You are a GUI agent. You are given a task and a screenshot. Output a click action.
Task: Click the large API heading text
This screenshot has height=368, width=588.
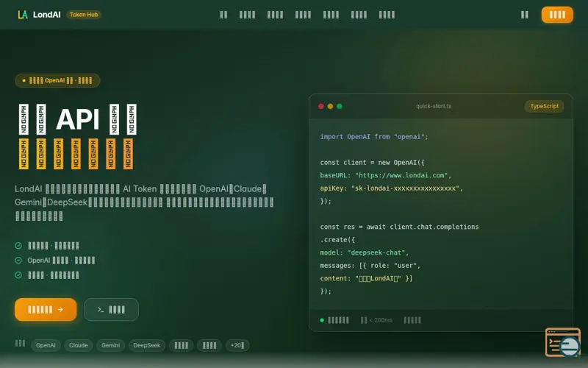(x=78, y=119)
